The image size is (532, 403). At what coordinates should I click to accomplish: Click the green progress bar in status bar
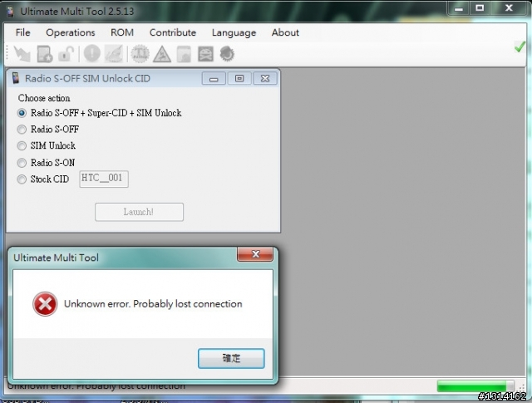click(475, 386)
